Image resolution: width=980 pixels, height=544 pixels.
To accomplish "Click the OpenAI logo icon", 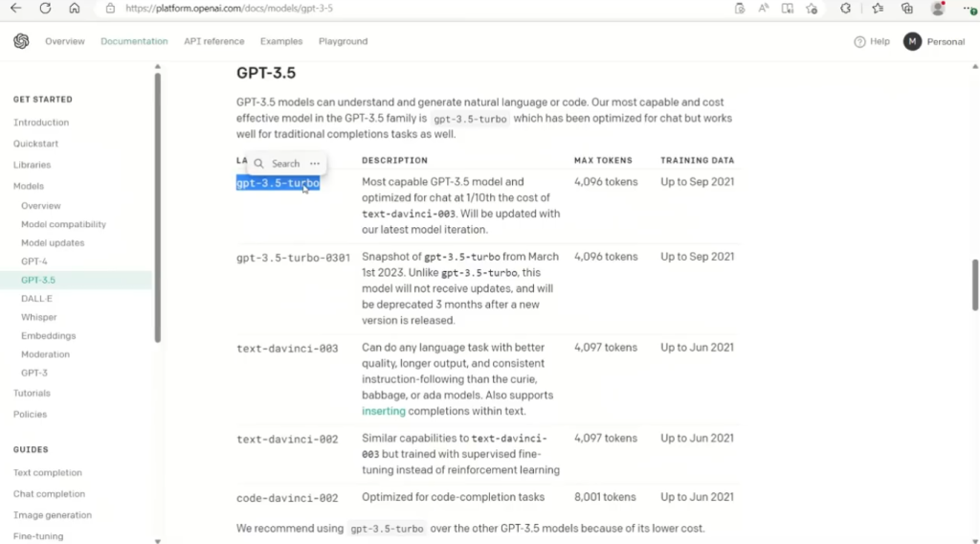I will [x=21, y=41].
